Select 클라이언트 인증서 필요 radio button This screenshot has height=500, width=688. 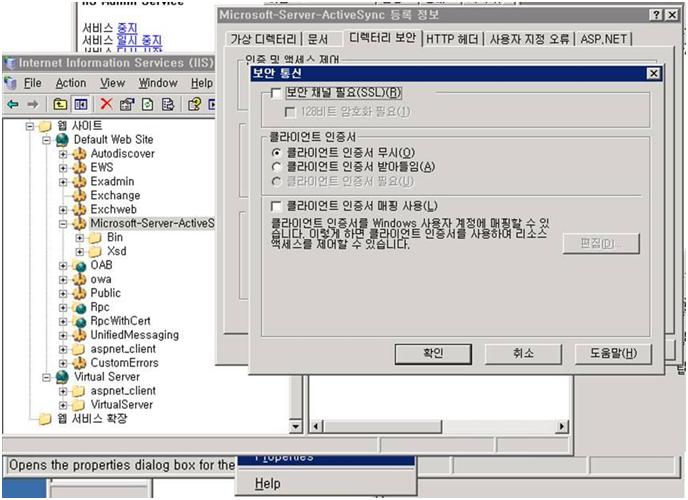[276, 181]
